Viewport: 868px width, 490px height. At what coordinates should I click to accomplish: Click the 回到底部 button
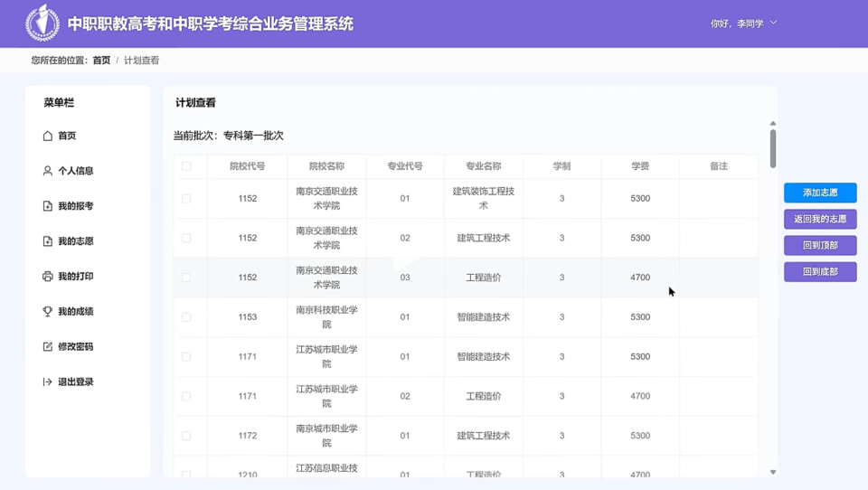(820, 272)
